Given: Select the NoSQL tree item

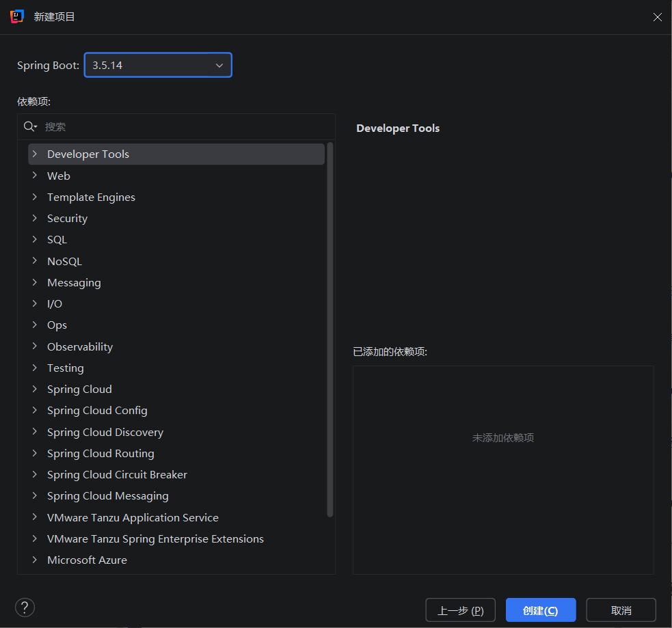Looking at the screenshot, I should point(64,261).
